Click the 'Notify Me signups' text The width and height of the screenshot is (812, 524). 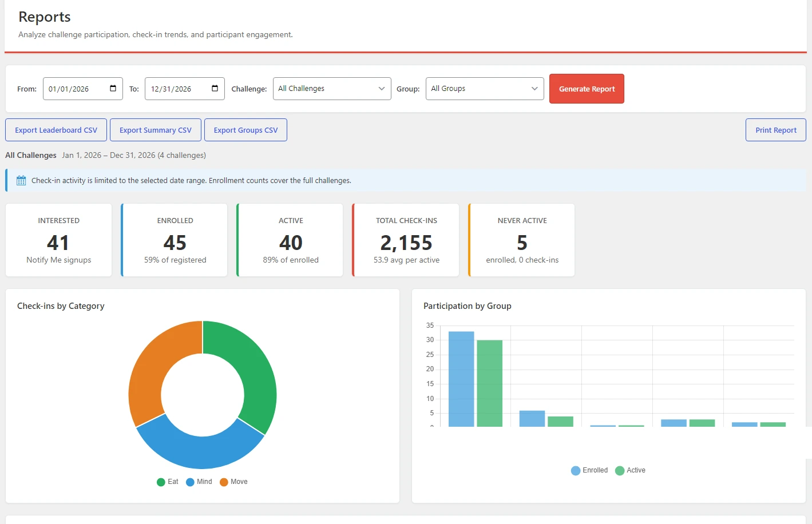[x=59, y=260]
